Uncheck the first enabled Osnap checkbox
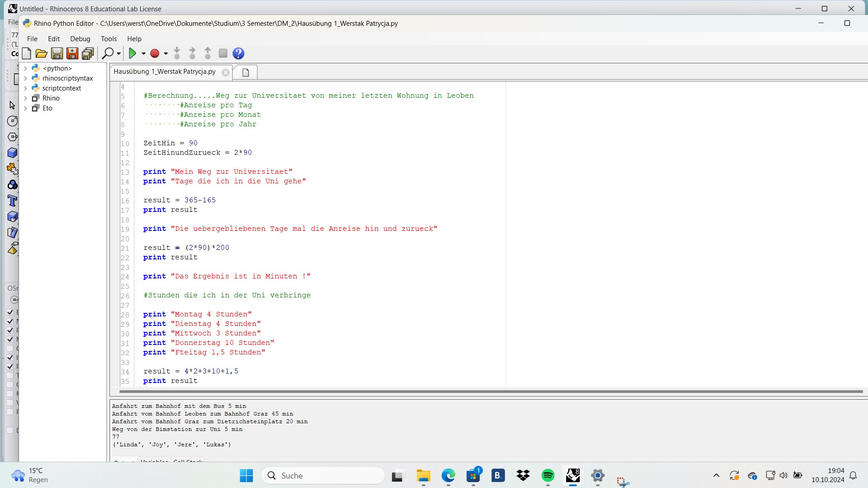Image resolution: width=868 pixels, height=488 pixels. point(10,312)
